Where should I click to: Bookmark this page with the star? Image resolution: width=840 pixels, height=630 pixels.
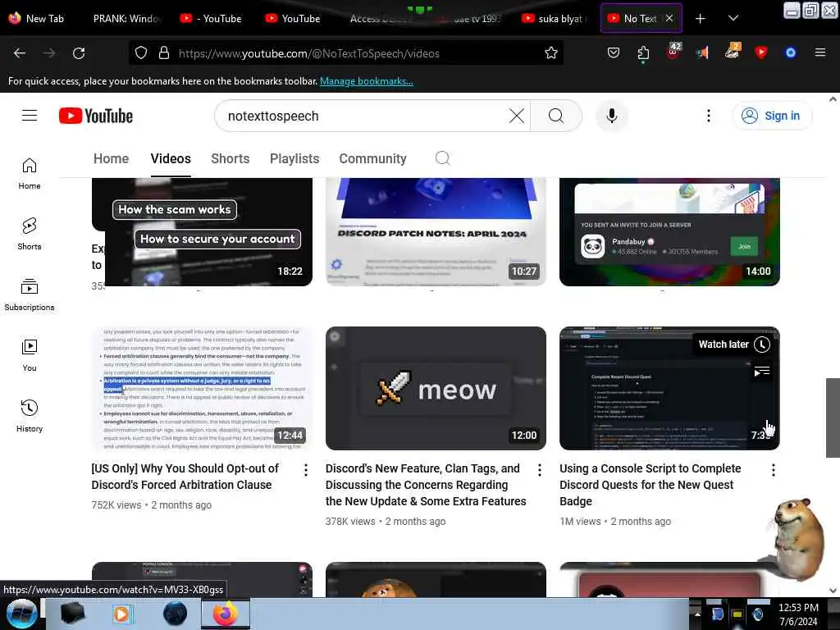pos(550,53)
